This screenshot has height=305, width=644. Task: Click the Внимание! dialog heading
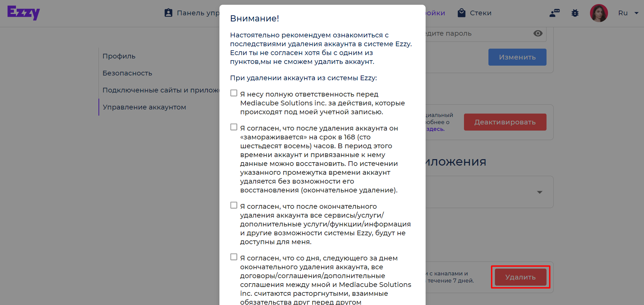(255, 18)
